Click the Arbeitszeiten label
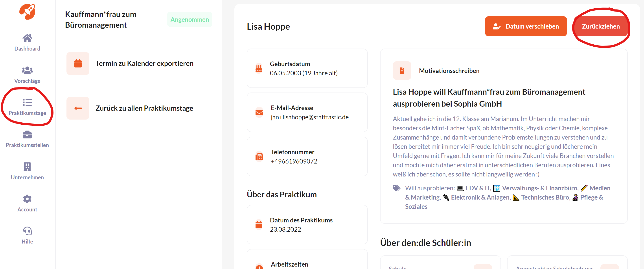The height and width of the screenshot is (269, 644). tap(289, 264)
